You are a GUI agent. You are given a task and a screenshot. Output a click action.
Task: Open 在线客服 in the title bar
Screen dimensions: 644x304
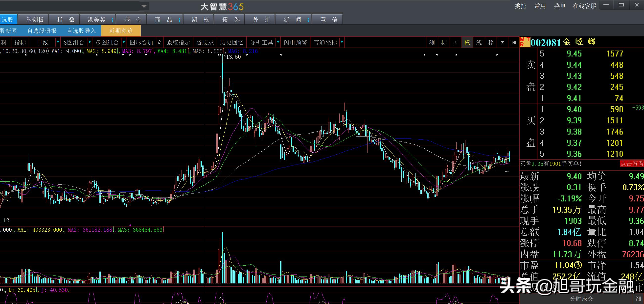pyautogui.click(x=584, y=6)
